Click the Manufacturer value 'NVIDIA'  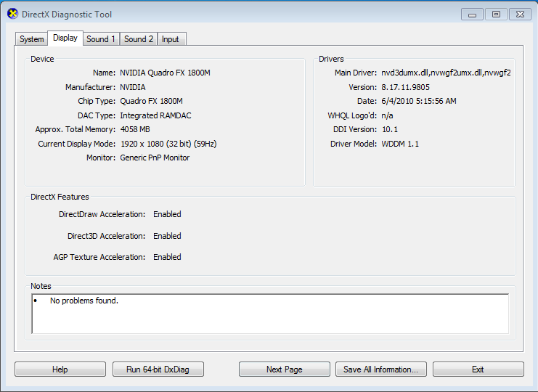(x=132, y=87)
